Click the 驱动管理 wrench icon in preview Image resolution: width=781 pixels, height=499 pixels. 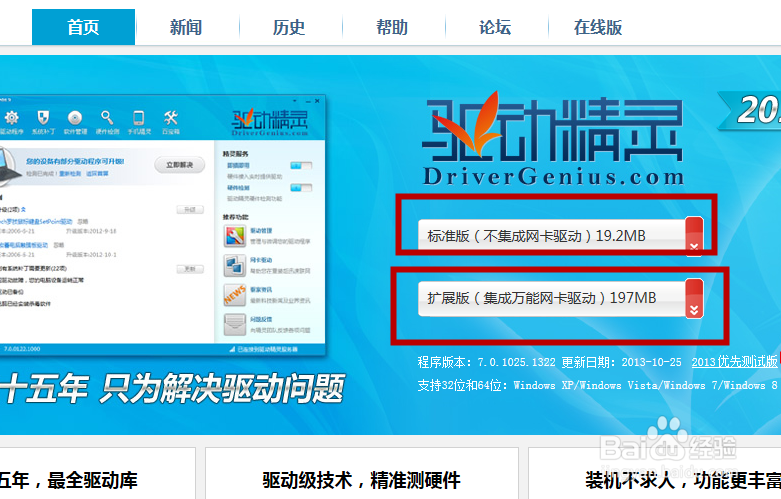pyautogui.click(x=235, y=236)
